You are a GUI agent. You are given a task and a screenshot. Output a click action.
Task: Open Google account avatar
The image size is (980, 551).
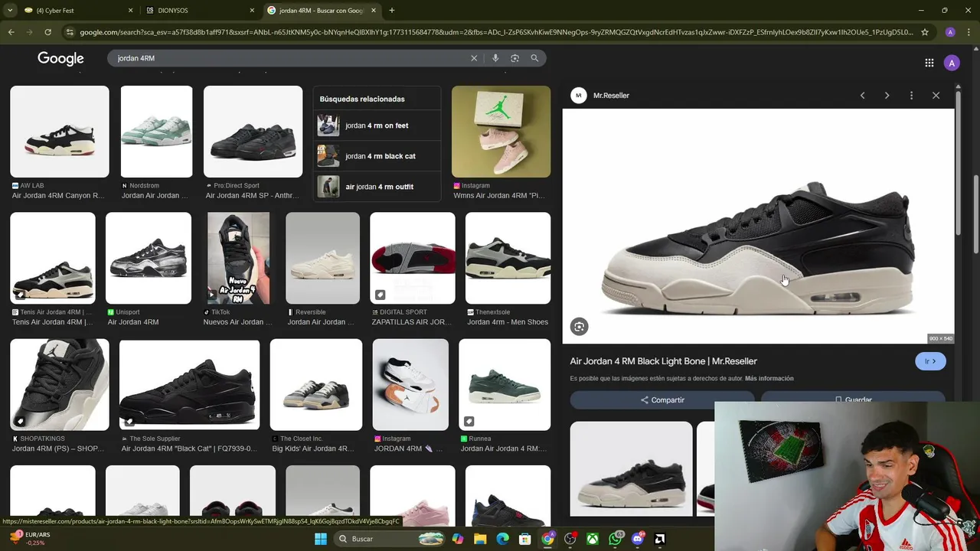[952, 64]
